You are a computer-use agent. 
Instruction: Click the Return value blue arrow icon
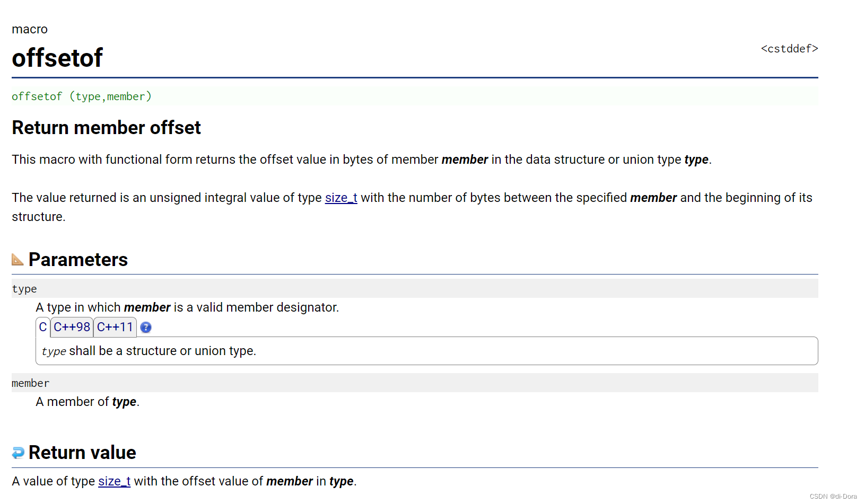(18, 453)
